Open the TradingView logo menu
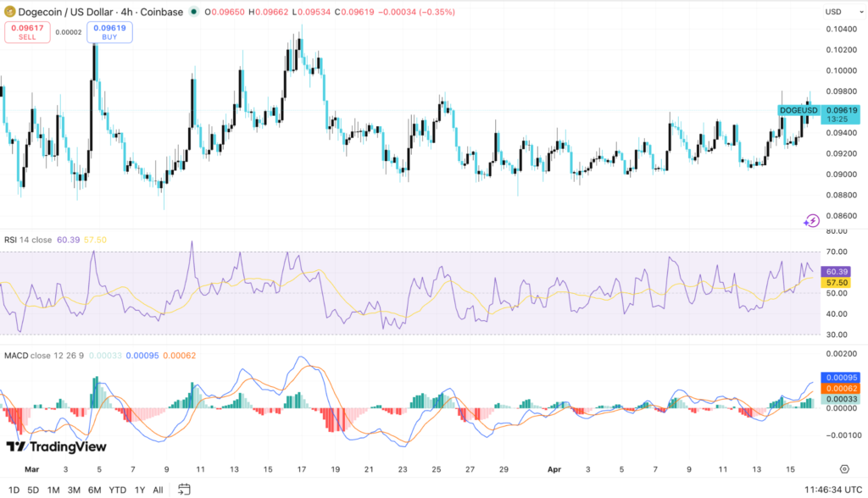Screen dimensions: 868x498 [53, 445]
